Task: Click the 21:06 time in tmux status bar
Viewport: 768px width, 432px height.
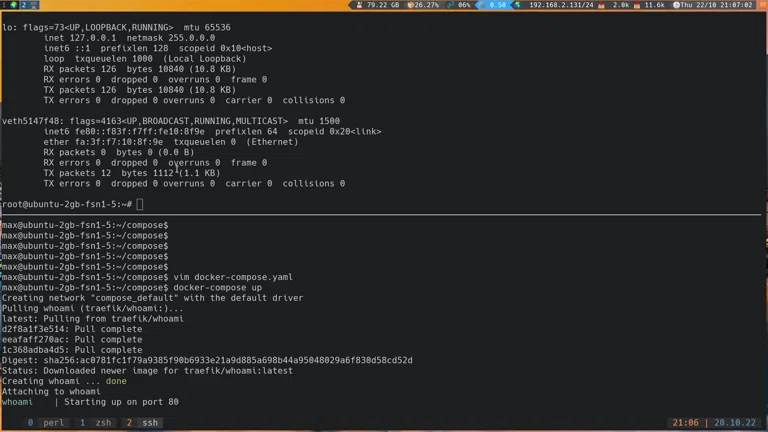Action: click(x=685, y=423)
